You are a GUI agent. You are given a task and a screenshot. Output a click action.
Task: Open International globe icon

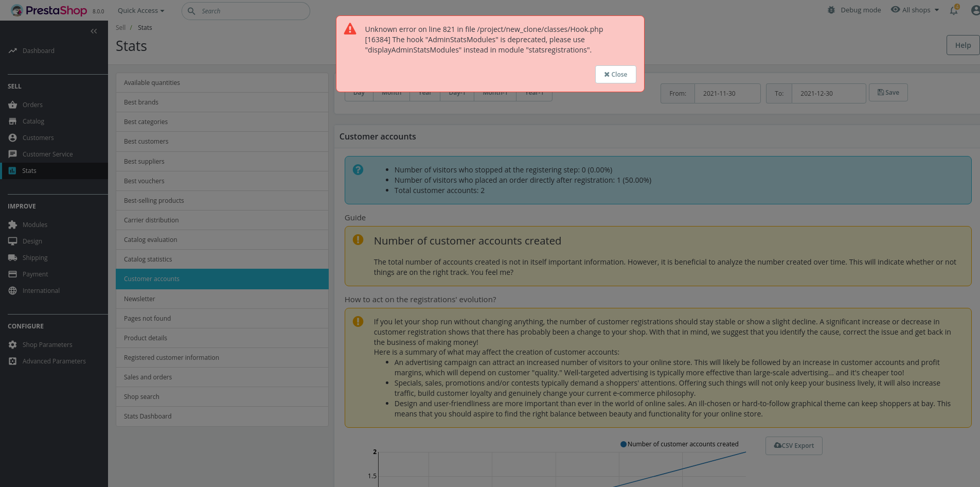tap(13, 290)
